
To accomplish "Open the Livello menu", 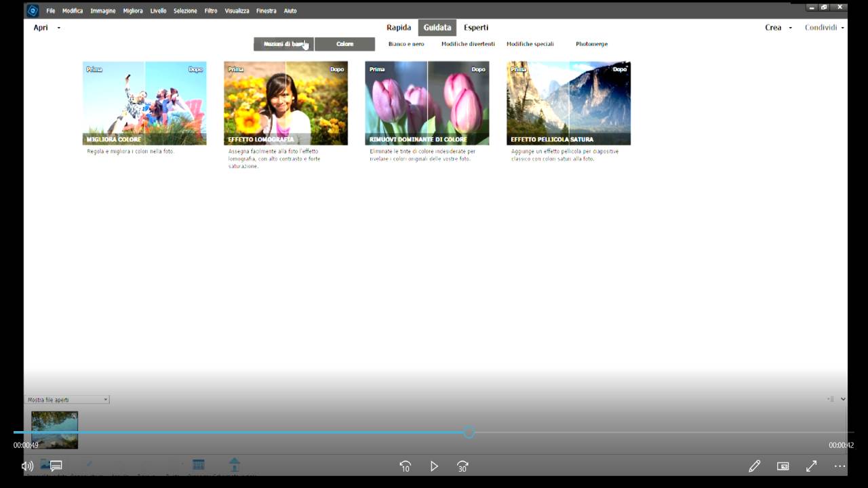I will pos(158,11).
